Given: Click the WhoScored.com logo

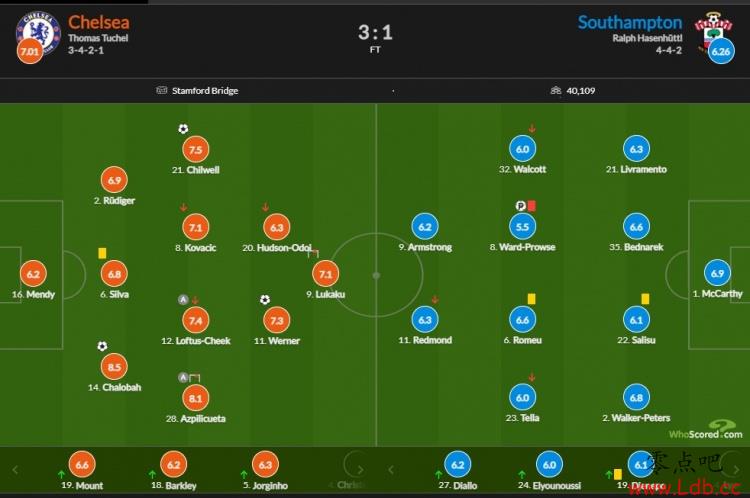Looking at the screenshot, I should (706, 429).
